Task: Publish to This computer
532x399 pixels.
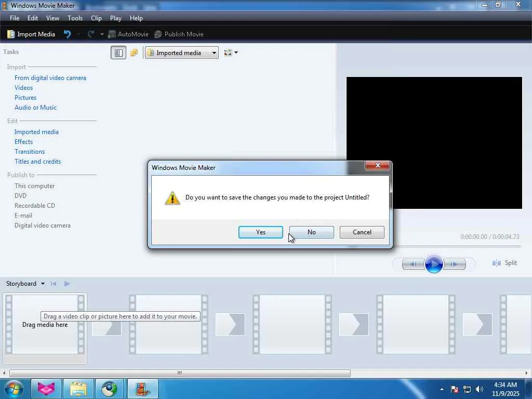Action: (35, 186)
